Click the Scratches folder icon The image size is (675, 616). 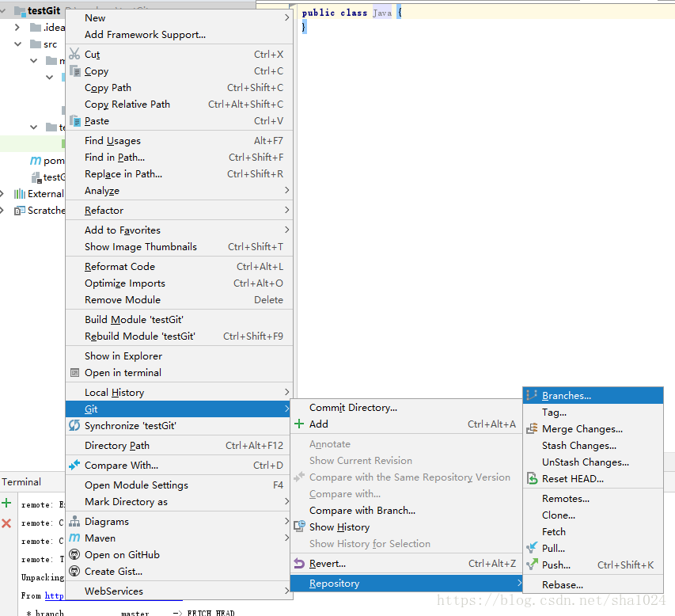(19, 211)
